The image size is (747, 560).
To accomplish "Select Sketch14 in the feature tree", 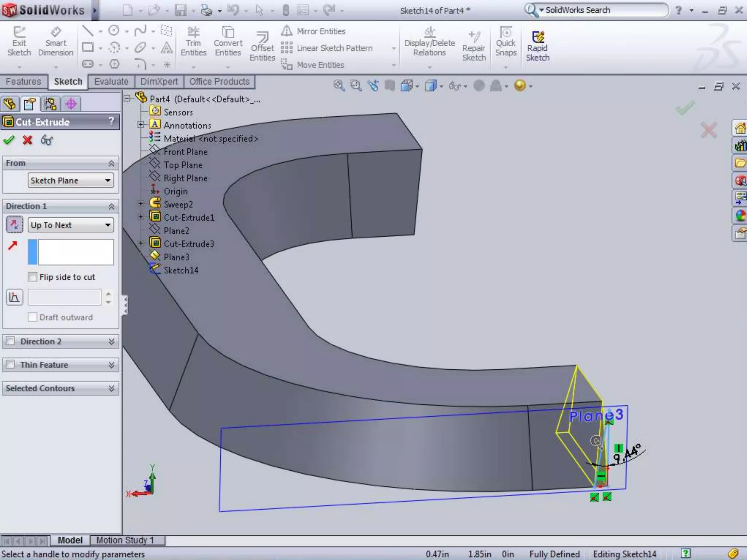I will 181,270.
